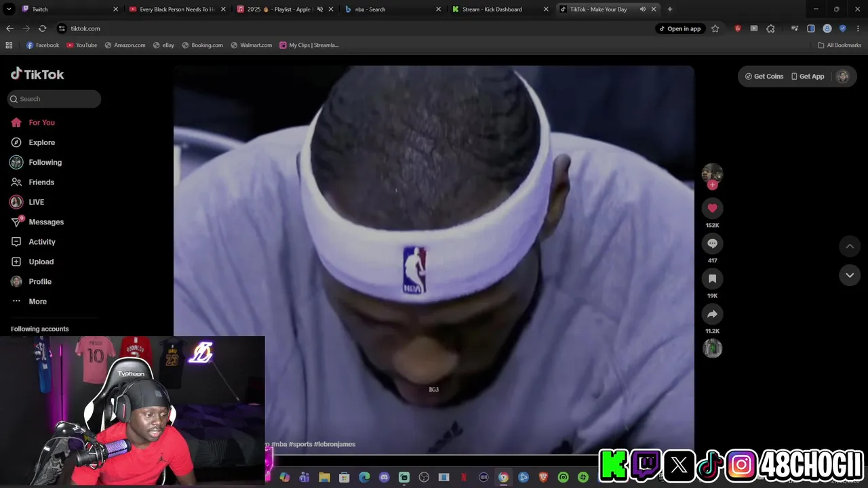The width and height of the screenshot is (868, 488).
Task: Open the Amazon.com bookmark
Action: tap(125, 45)
